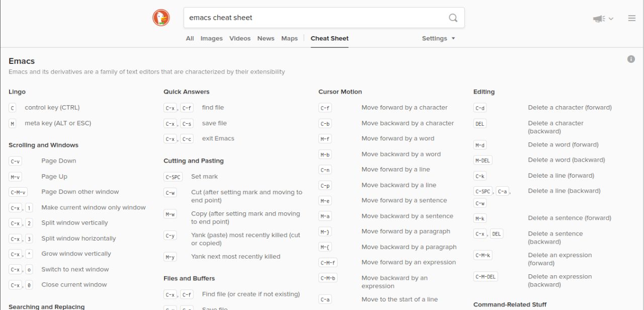Click 'Delete a line (forward)'

[561, 175]
